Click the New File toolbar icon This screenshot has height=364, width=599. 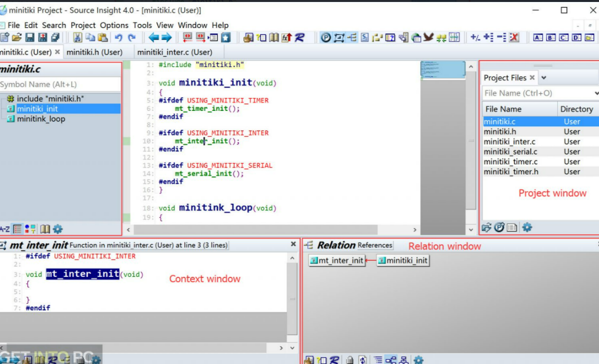pyautogui.click(x=5, y=37)
